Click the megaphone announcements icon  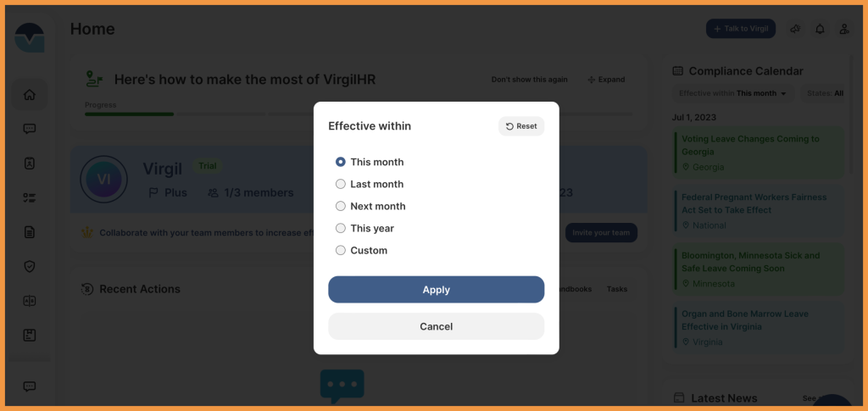coord(795,29)
